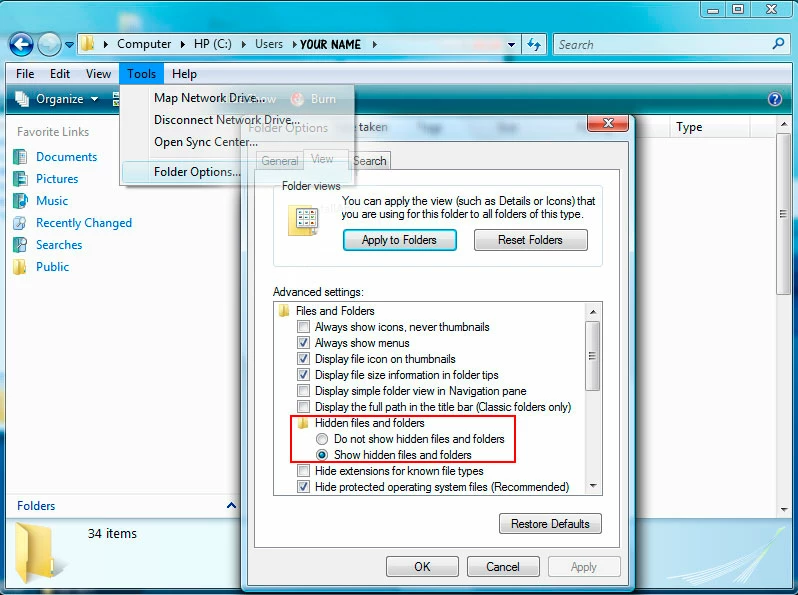798x595 pixels.
Task: Expand the arrow after Computer in path
Action: click(183, 44)
